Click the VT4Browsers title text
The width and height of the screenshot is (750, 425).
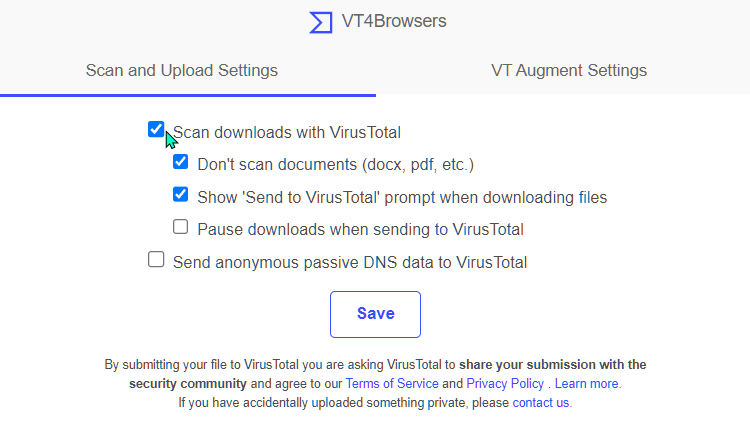pos(394,21)
